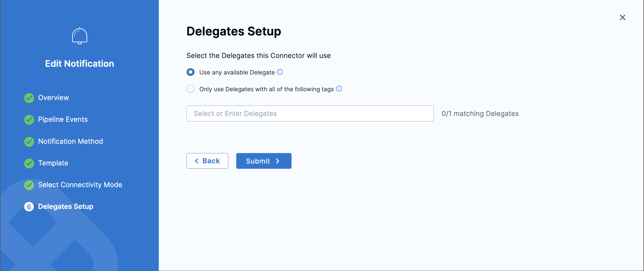This screenshot has width=644, height=271.
Task: Click the green checkmark beside Pipeline Events
Action: point(29,120)
